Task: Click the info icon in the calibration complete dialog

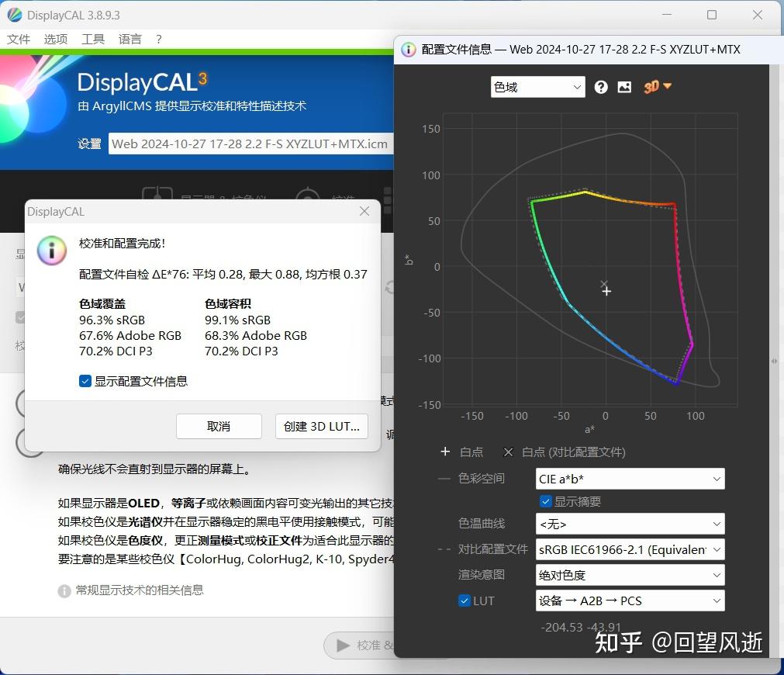Action: point(51,250)
